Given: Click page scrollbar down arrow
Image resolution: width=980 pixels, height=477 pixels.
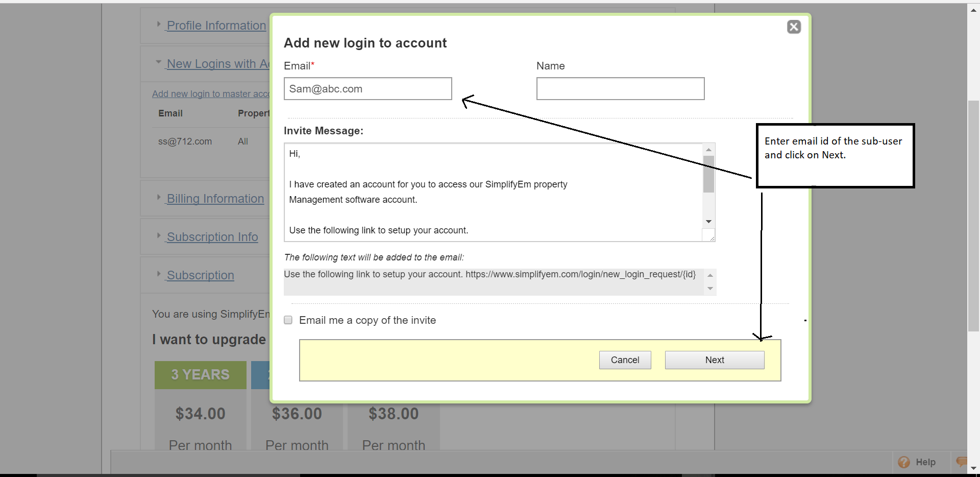Looking at the screenshot, I should coord(973,468).
